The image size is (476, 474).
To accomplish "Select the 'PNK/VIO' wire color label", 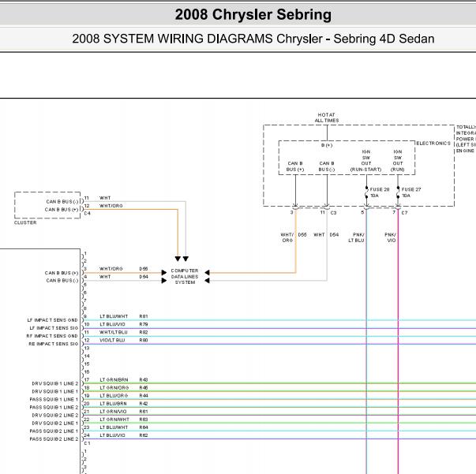I will pos(391,237).
